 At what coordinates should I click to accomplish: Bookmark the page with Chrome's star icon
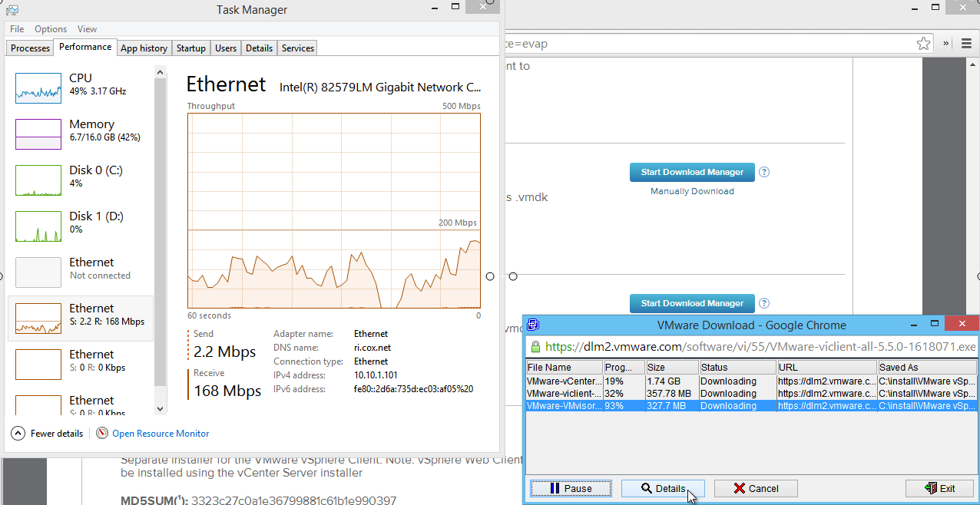(x=924, y=44)
